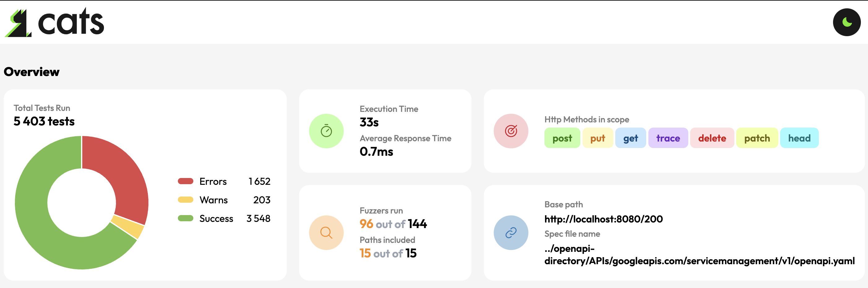Pick the head method badge

[799, 138]
